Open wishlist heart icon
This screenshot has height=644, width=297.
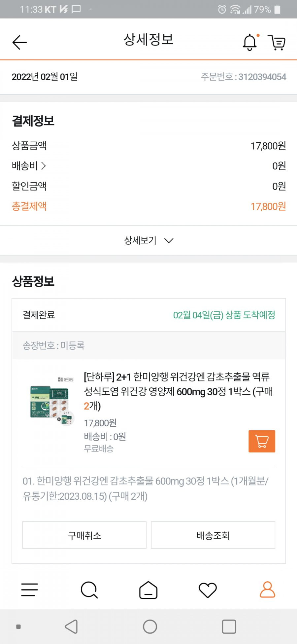tap(208, 590)
